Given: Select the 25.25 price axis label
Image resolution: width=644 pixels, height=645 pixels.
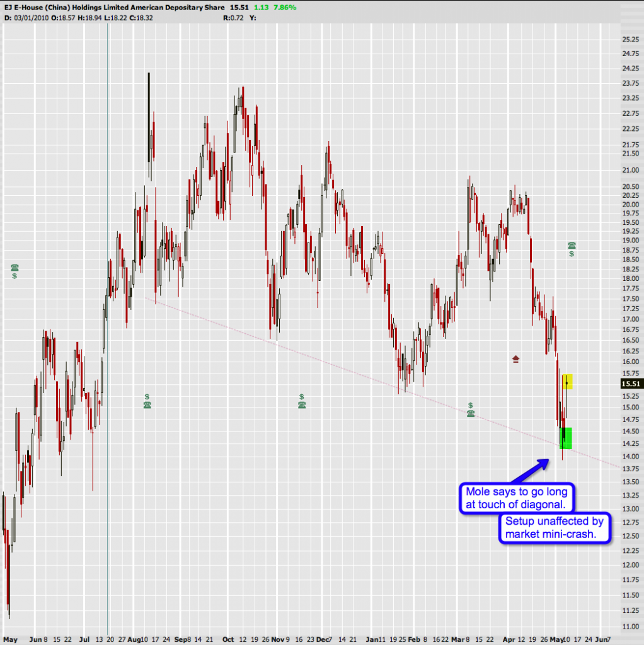Looking at the screenshot, I should [631, 40].
